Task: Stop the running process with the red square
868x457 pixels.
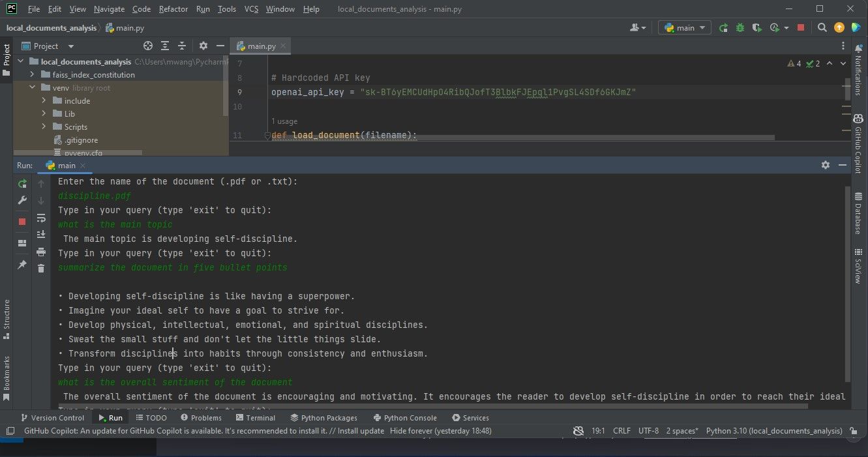Action: pyautogui.click(x=22, y=221)
